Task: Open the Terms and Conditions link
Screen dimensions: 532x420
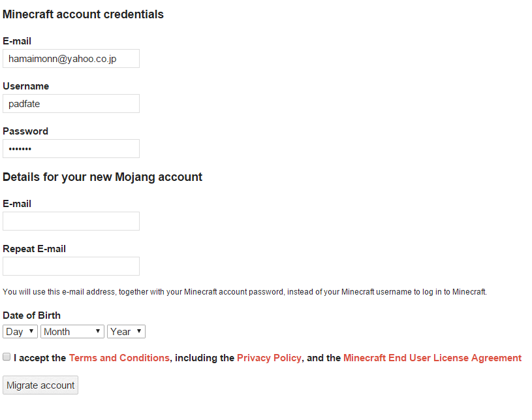Action: pos(119,358)
